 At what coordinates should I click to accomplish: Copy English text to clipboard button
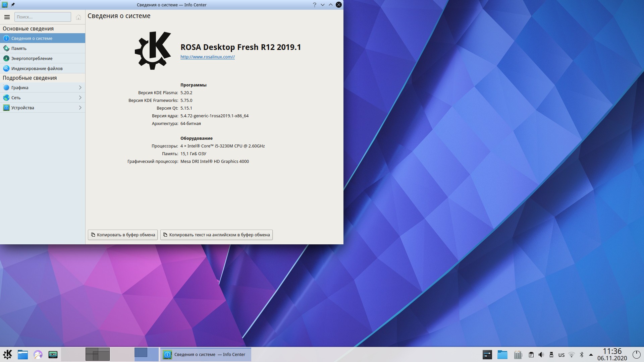pos(216,235)
